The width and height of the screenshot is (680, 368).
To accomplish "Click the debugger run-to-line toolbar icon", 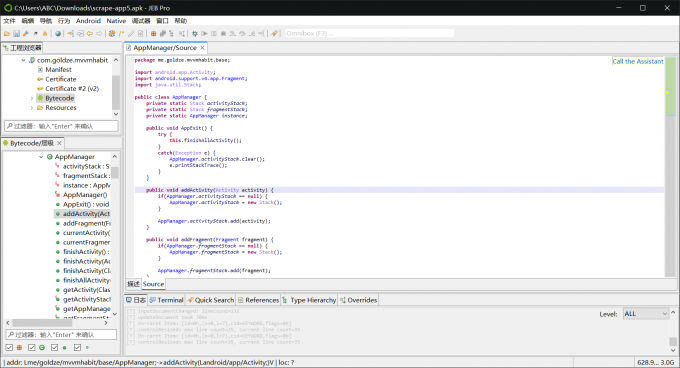I will (262, 33).
